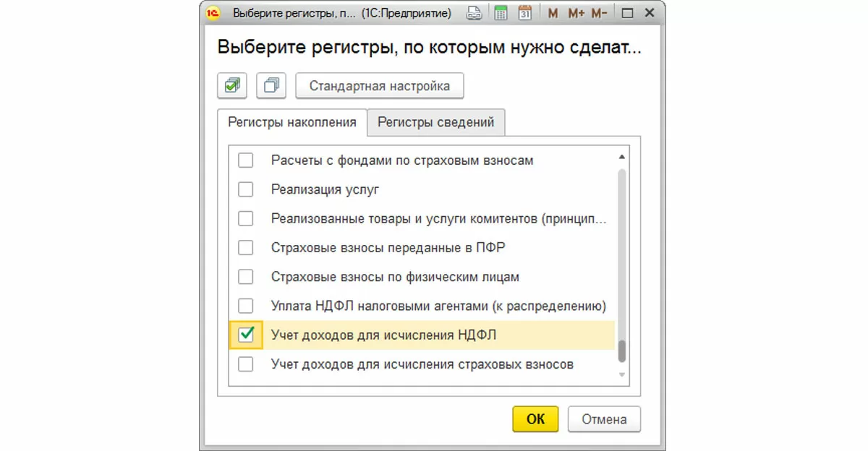Screen dimensions: 868x451
Task: Switch to 'Регистры сведений' tab
Action: tap(435, 122)
